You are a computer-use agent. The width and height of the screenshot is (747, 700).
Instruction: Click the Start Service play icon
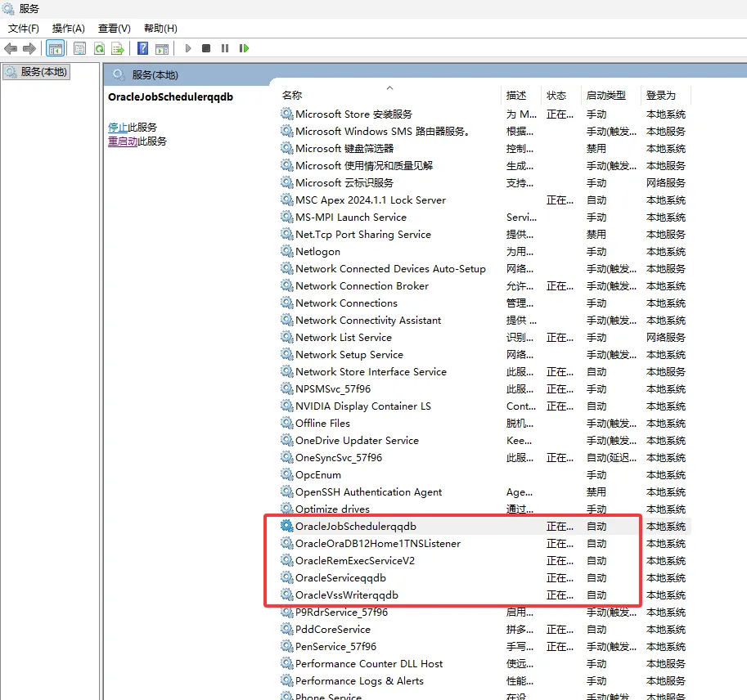(188, 48)
